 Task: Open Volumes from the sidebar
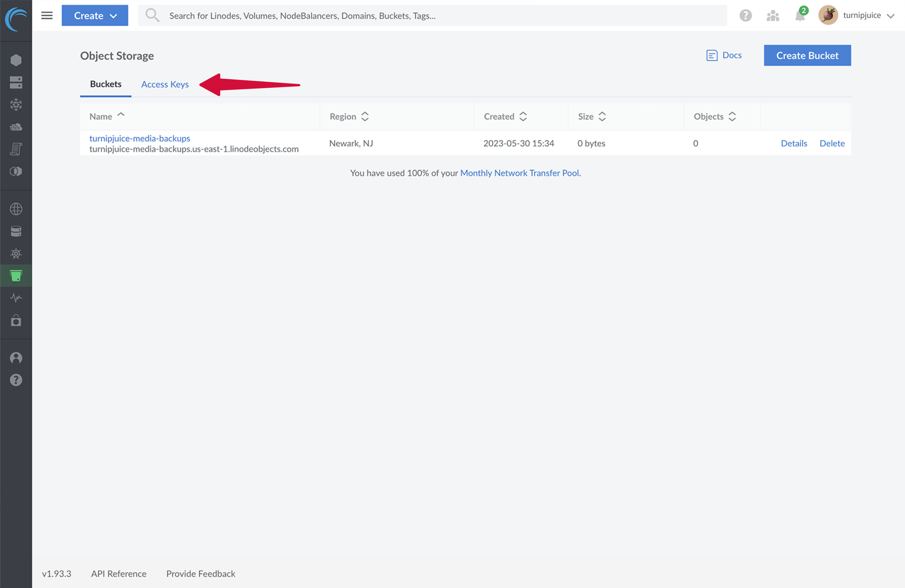coord(16,82)
